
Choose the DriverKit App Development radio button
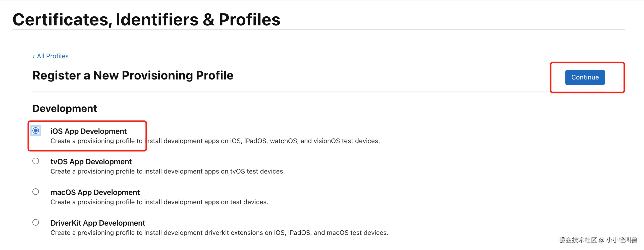pyautogui.click(x=36, y=222)
